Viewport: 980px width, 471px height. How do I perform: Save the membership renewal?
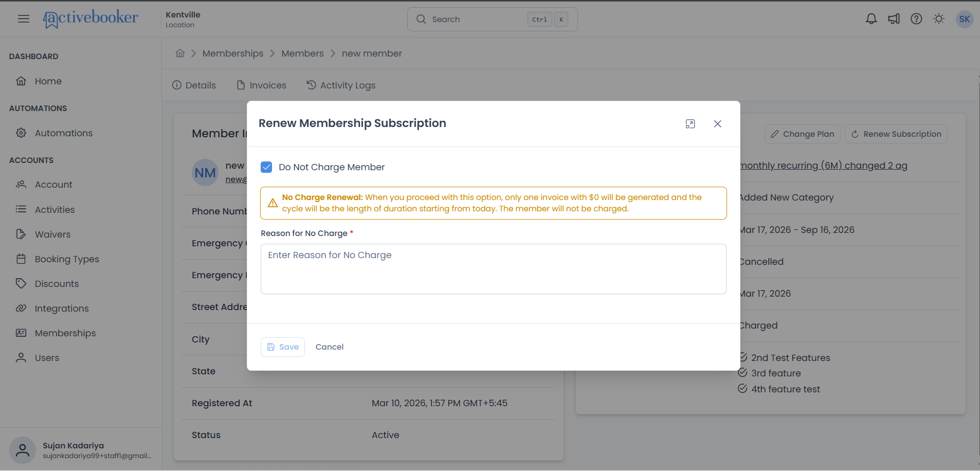pos(283,347)
